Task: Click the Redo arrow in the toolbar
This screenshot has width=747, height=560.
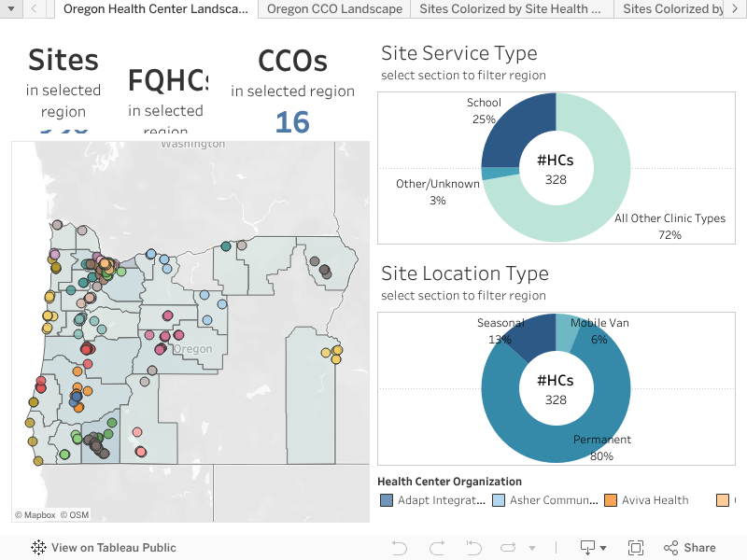Action: coord(436,548)
